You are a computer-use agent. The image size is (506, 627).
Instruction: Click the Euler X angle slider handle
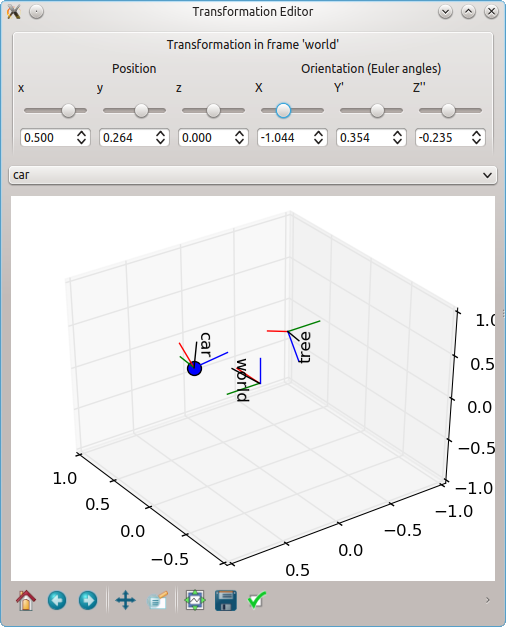click(x=283, y=110)
